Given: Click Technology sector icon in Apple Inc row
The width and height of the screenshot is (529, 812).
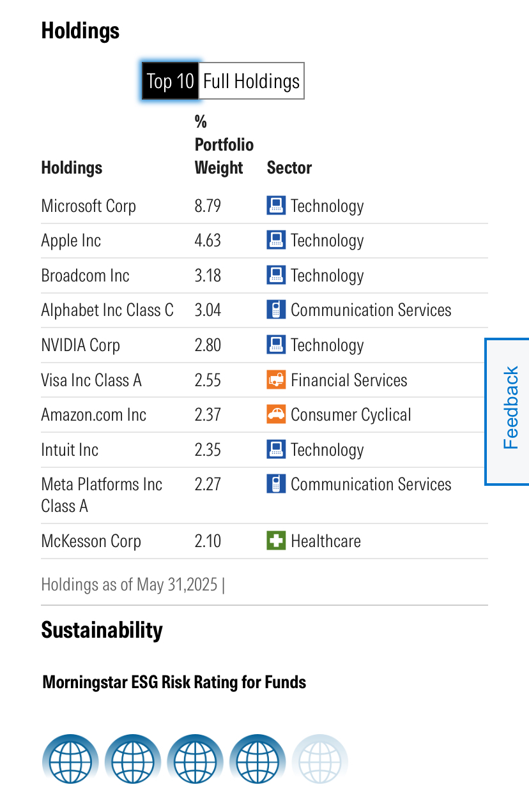Looking at the screenshot, I should point(276,241).
